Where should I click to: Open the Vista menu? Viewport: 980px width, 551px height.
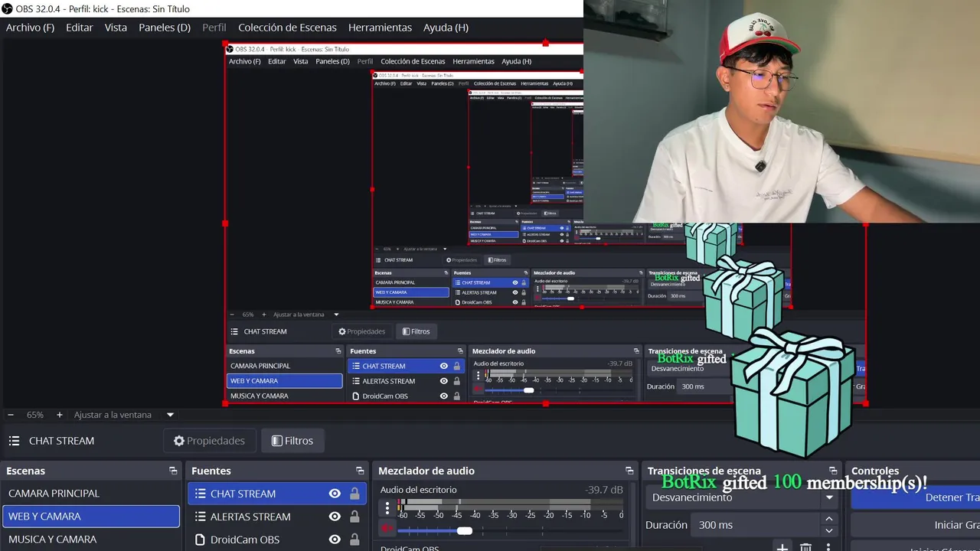point(116,28)
